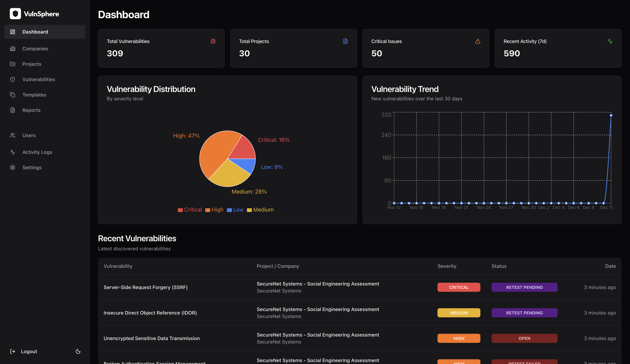Click the Low: 9% pie label

272,167
